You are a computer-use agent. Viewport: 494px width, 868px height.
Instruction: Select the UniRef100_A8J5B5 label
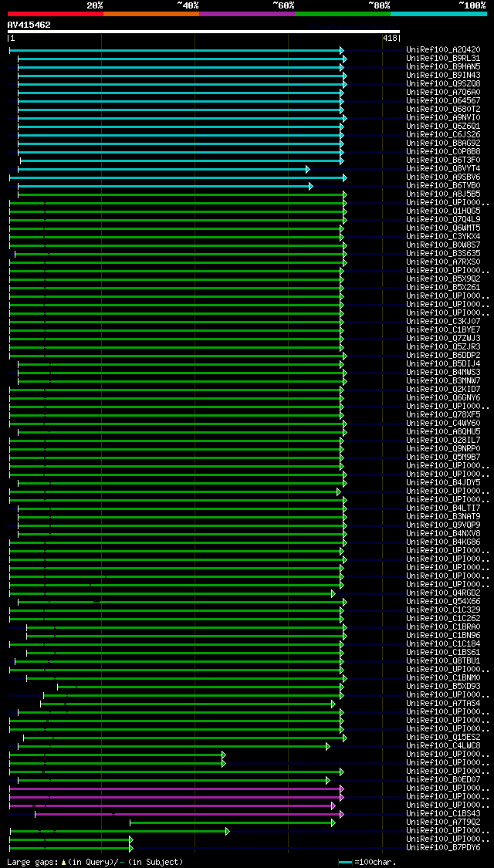coord(443,194)
